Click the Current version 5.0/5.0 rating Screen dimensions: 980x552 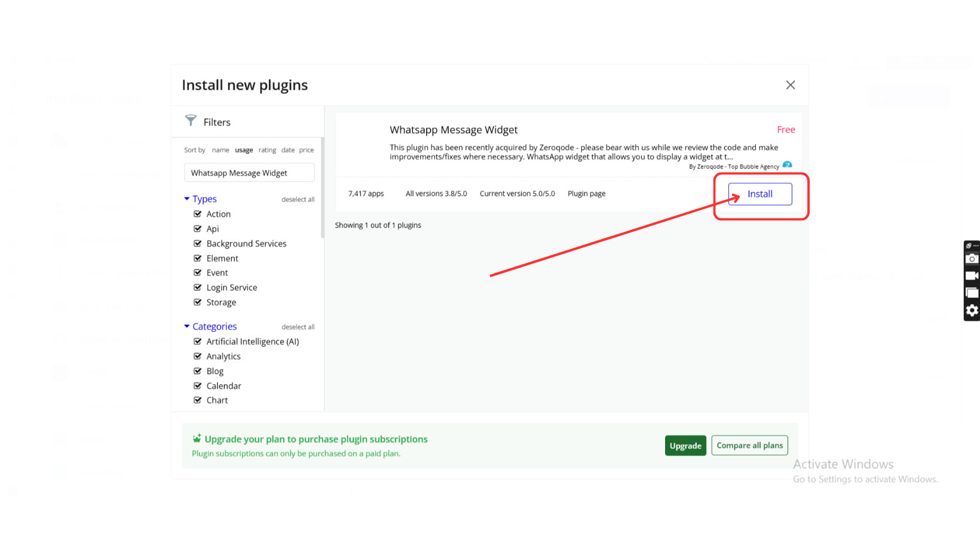[x=517, y=194]
